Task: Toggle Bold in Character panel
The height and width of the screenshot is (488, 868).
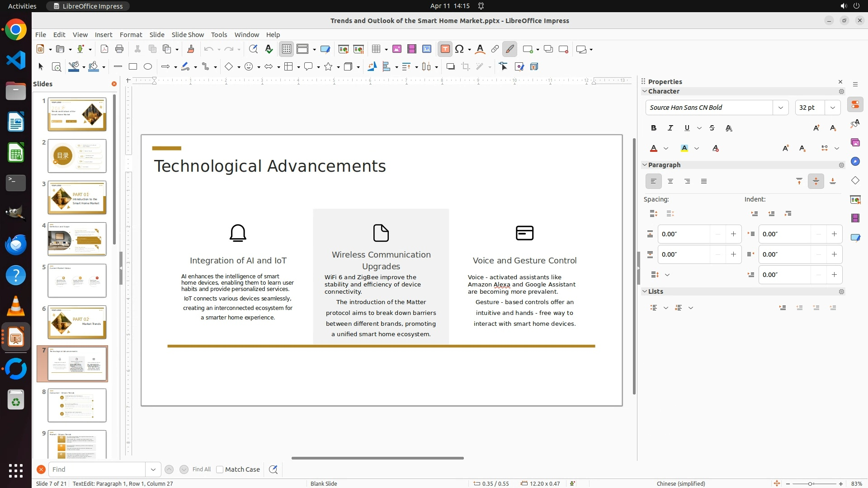Action: [x=653, y=128]
